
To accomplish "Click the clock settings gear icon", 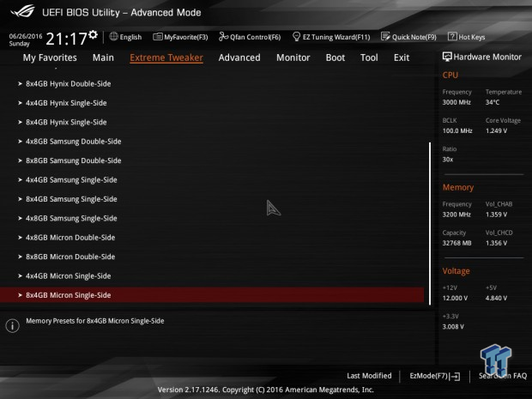I will (93, 34).
